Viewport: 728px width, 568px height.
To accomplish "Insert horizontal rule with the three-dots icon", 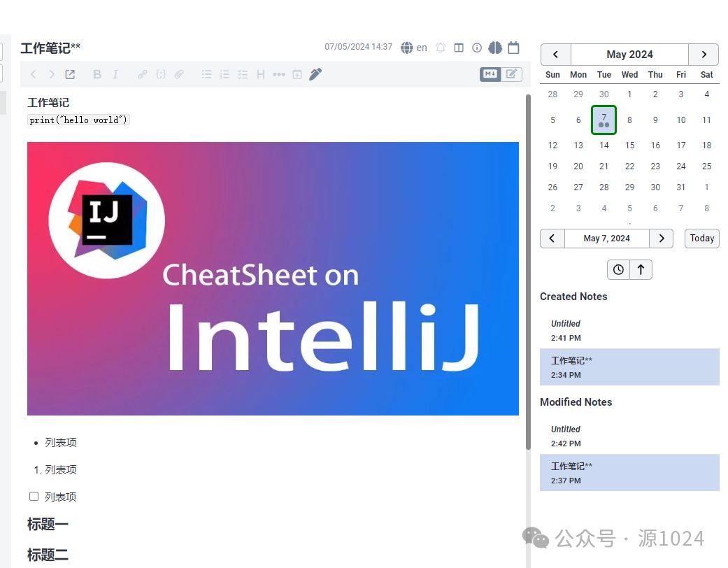I will [279, 74].
